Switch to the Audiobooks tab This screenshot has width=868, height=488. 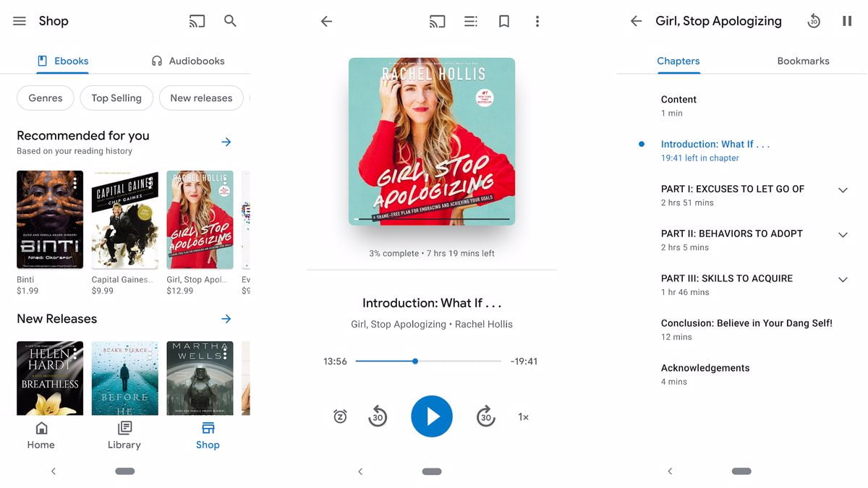point(187,61)
